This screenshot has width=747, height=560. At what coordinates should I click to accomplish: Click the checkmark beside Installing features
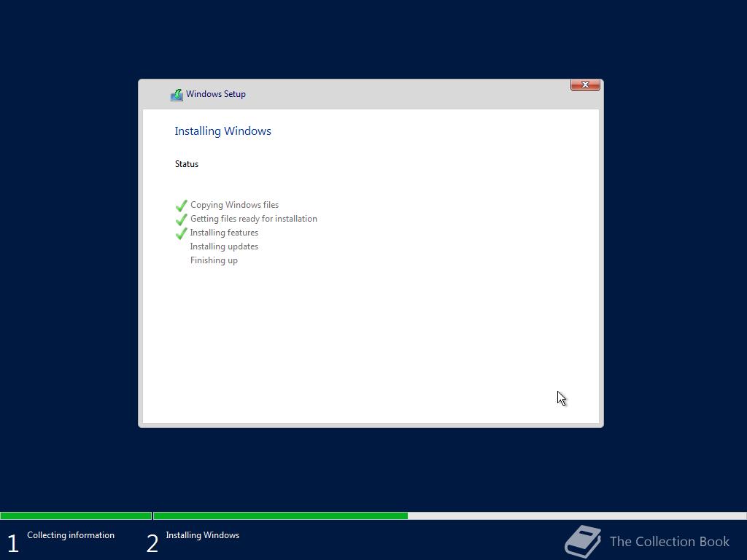(181, 233)
